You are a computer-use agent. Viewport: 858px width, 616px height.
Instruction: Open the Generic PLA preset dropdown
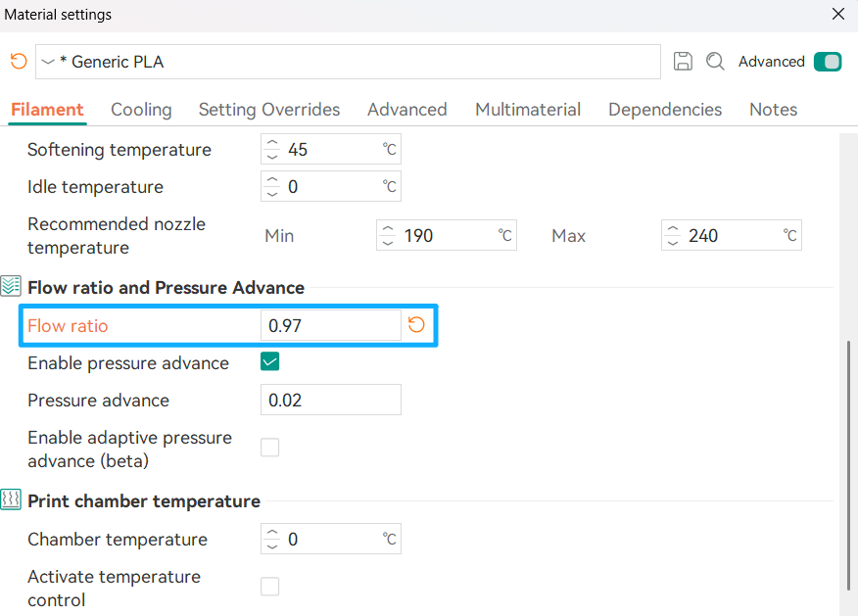pyautogui.click(x=348, y=62)
